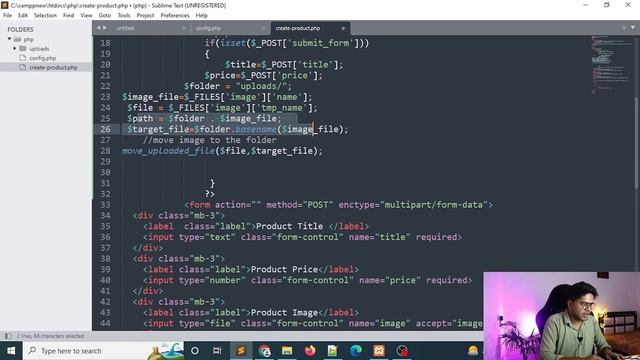Screen dimensions: 640x360
Task: Click the isset keyword on line 18
Action: pos(233,43)
